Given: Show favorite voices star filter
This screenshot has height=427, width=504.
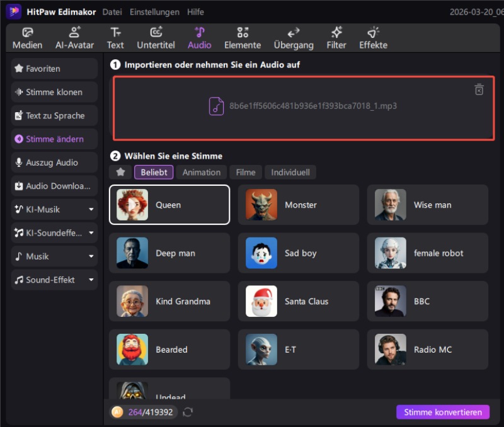Looking at the screenshot, I should pos(120,172).
